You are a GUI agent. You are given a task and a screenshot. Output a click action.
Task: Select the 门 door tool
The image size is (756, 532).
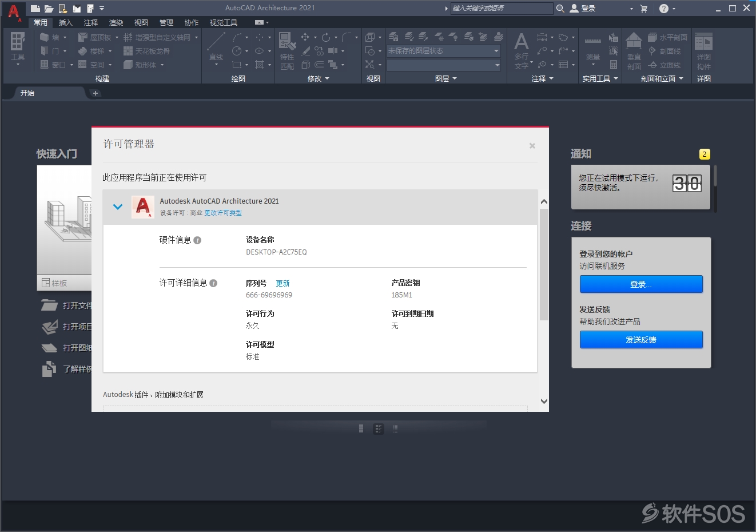50,51
